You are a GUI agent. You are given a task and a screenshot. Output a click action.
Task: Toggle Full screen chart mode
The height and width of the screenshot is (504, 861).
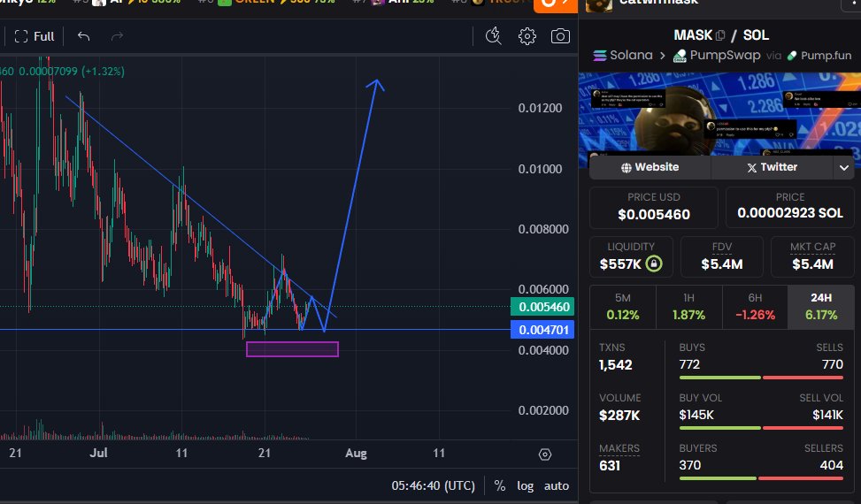click(x=34, y=37)
